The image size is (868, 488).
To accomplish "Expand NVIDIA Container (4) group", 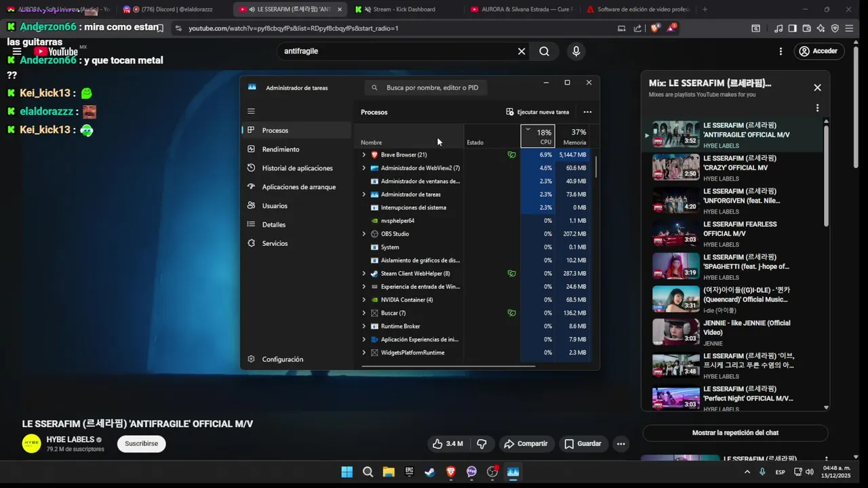I will point(363,300).
